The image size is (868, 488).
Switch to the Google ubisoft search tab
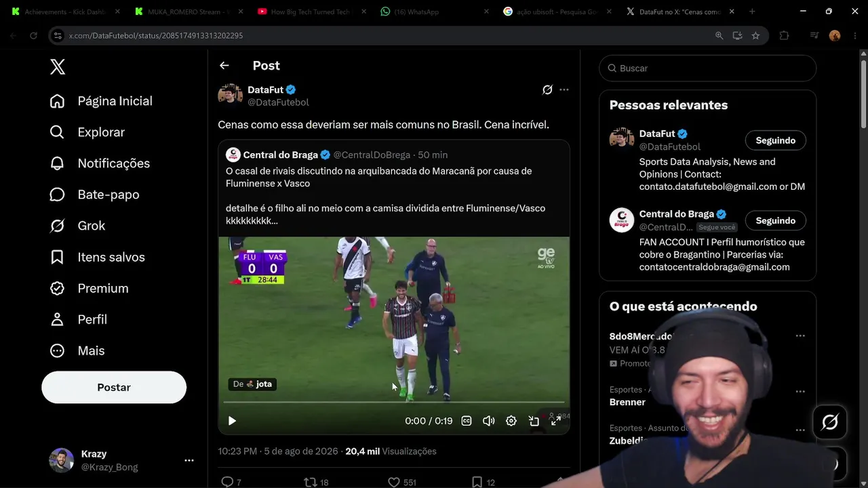[x=557, y=12]
